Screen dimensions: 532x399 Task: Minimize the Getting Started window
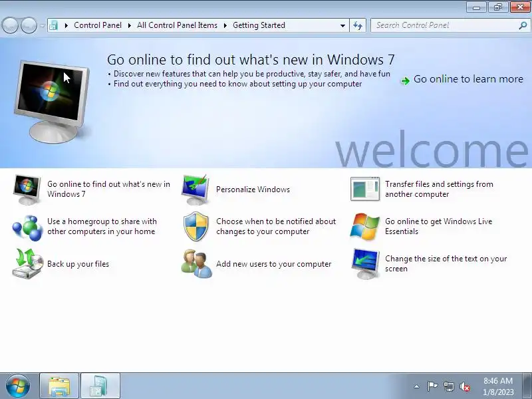[476, 7]
